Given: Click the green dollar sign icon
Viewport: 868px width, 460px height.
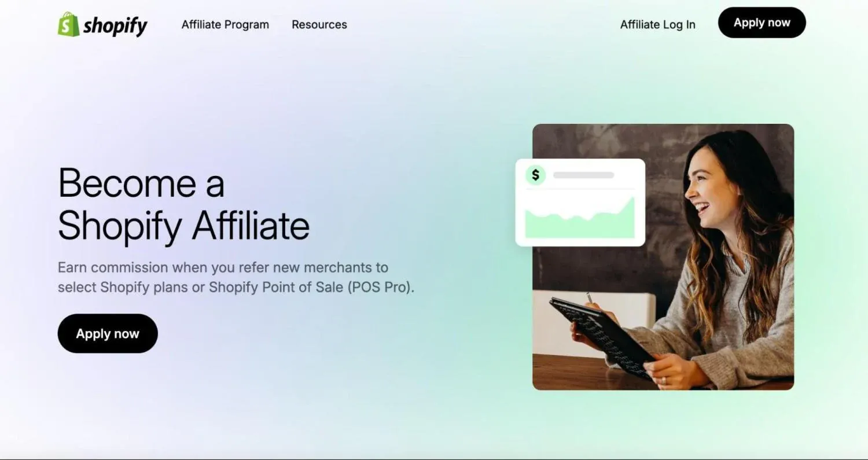Looking at the screenshot, I should click(535, 175).
